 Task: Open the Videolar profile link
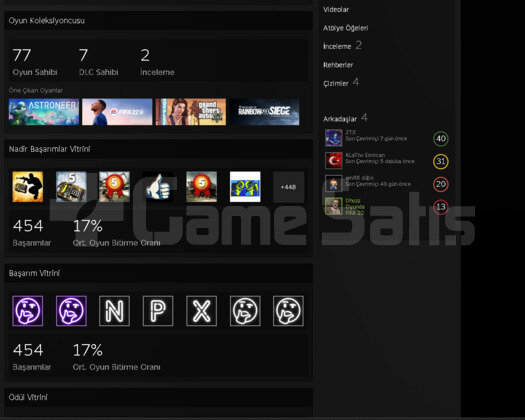(336, 10)
